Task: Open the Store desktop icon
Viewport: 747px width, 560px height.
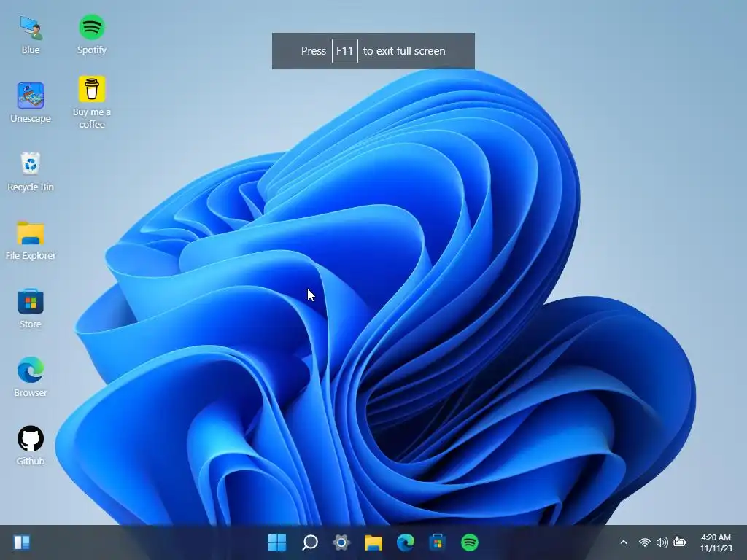Action: click(31, 308)
